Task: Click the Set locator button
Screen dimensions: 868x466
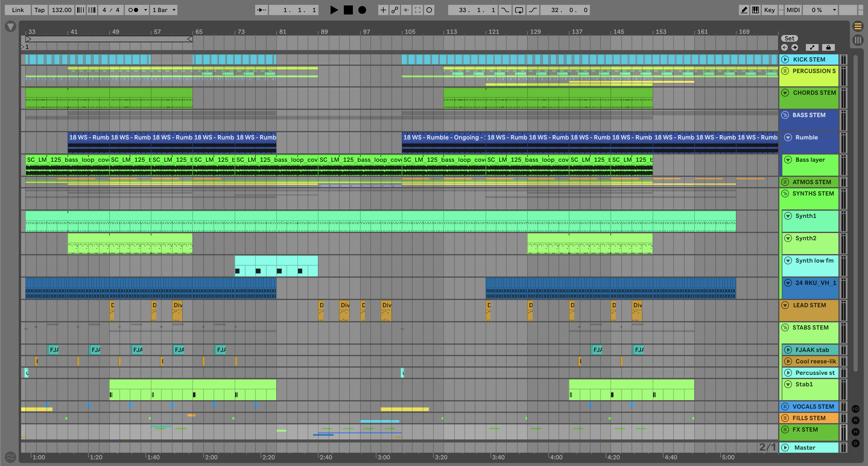Action: pyautogui.click(x=789, y=38)
